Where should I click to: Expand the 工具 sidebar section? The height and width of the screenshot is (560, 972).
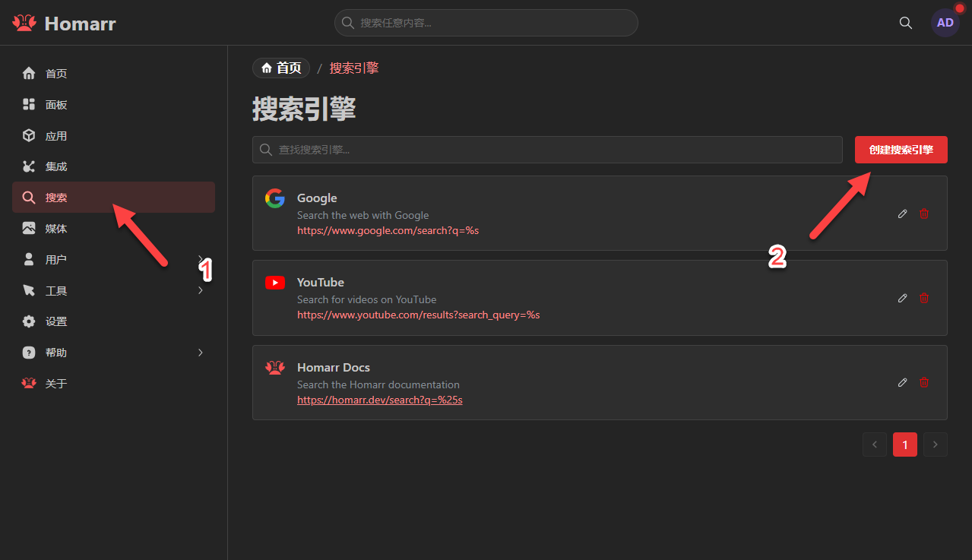click(113, 291)
